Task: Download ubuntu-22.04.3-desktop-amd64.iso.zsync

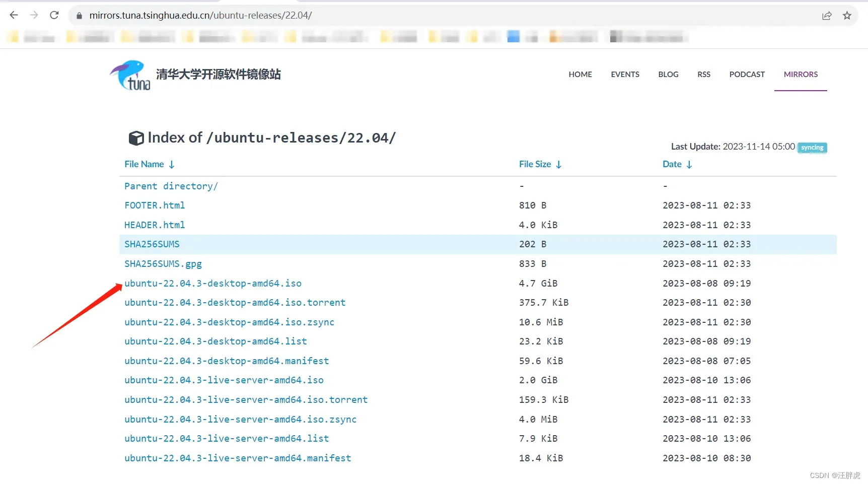Action: [230, 322]
